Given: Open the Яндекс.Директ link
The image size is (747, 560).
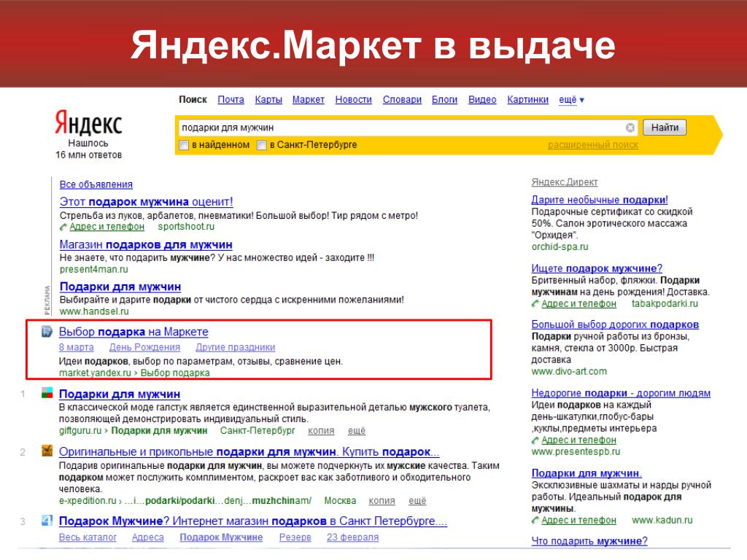Looking at the screenshot, I should [565, 182].
